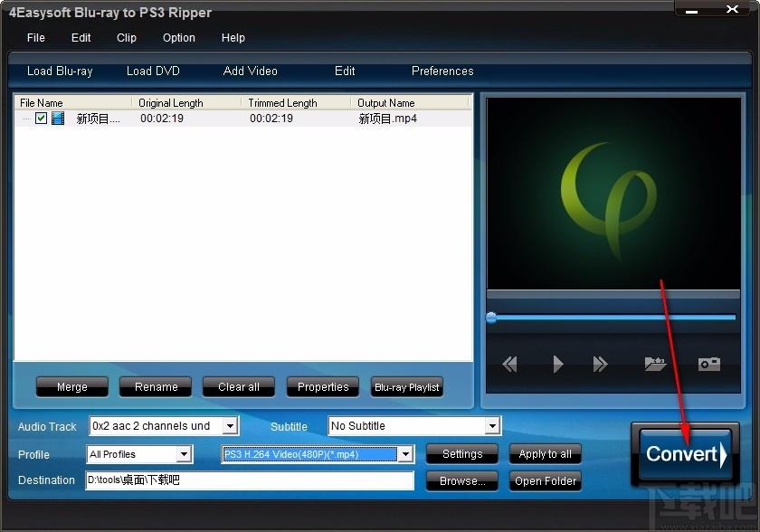Click the Original Length column header
The image size is (760, 532).
186,103
